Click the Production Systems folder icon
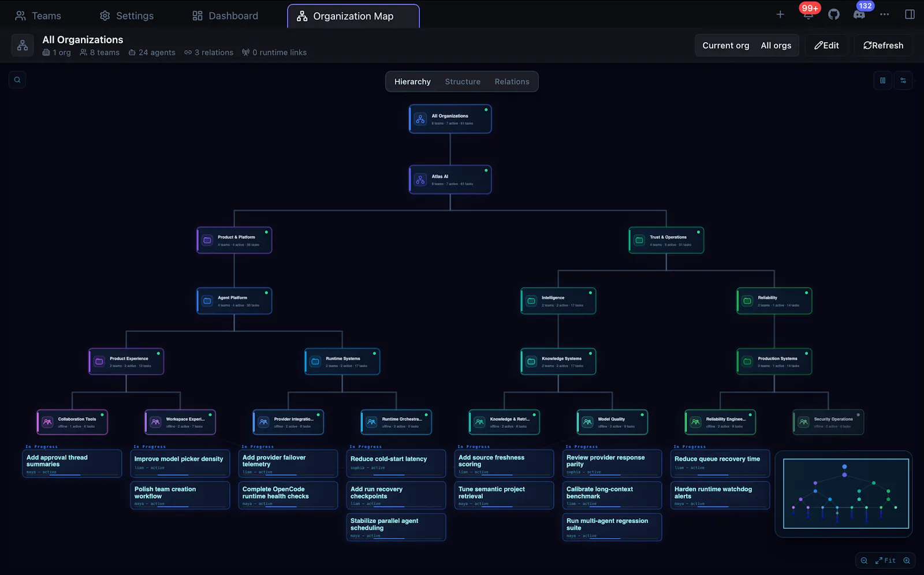Screen dimensions: 924x575 (747, 361)
